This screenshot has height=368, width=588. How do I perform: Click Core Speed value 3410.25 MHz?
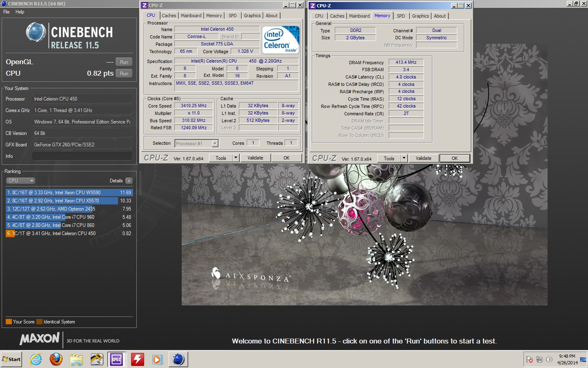tap(194, 105)
